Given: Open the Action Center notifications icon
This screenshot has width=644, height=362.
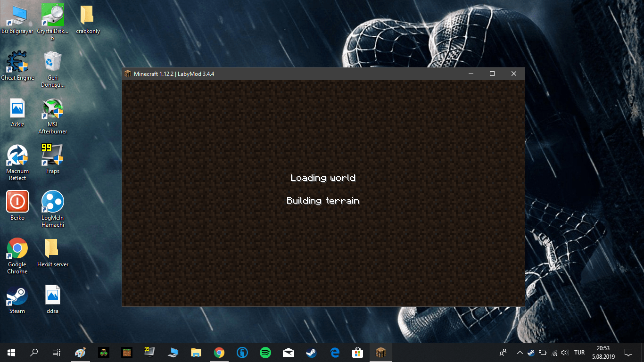Looking at the screenshot, I should click(628, 352).
